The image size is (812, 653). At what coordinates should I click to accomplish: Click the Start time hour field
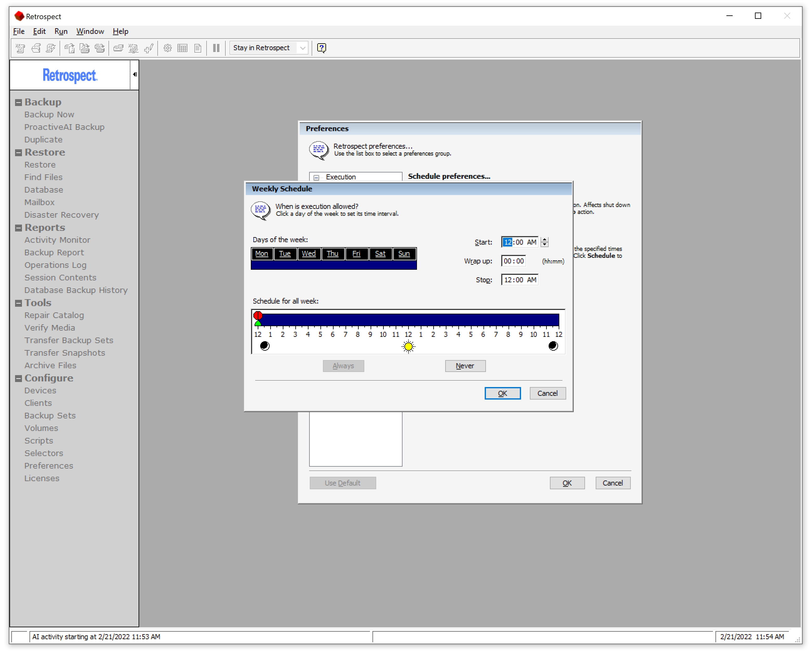point(508,242)
